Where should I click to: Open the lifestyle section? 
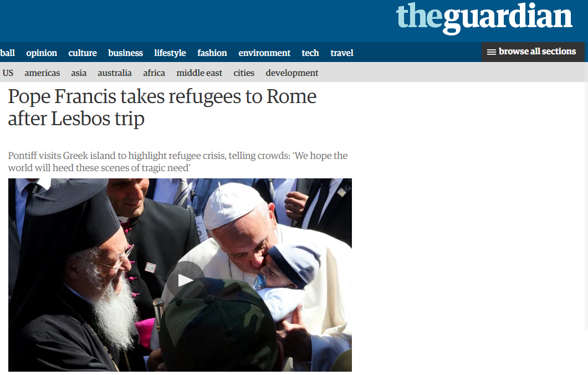point(170,53)
